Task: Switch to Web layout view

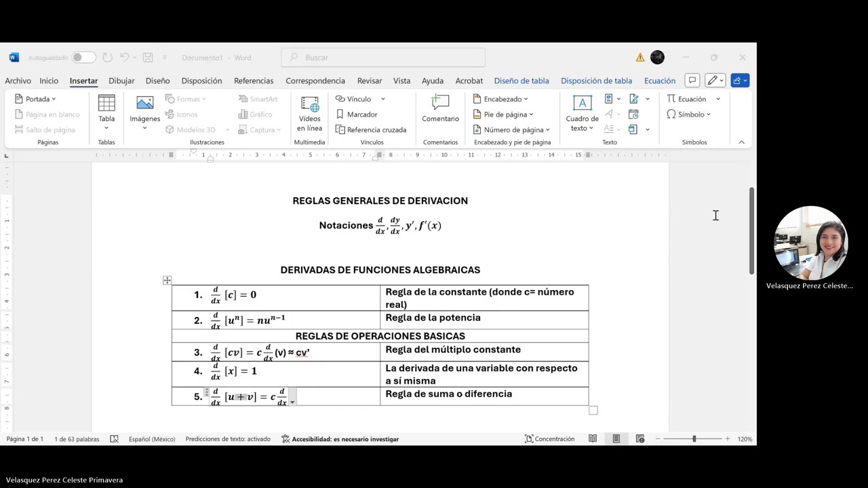Action: [640, 439]
